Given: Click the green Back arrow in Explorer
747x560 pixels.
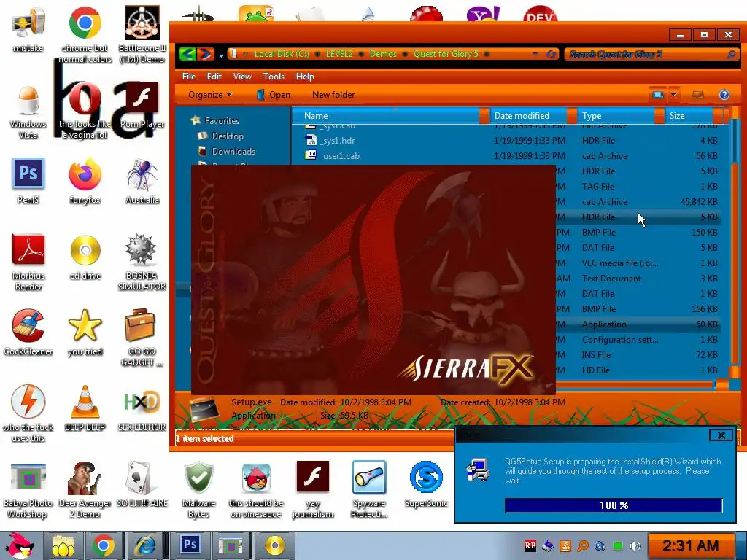Looking at the screenshot, I should [x=187, y=54].
